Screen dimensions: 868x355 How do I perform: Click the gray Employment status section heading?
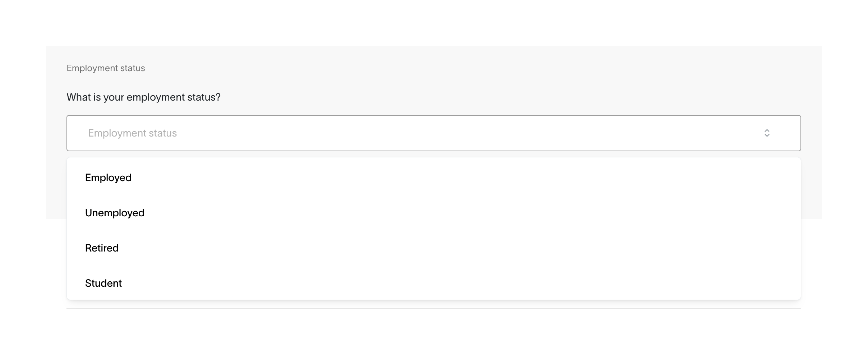106,68
